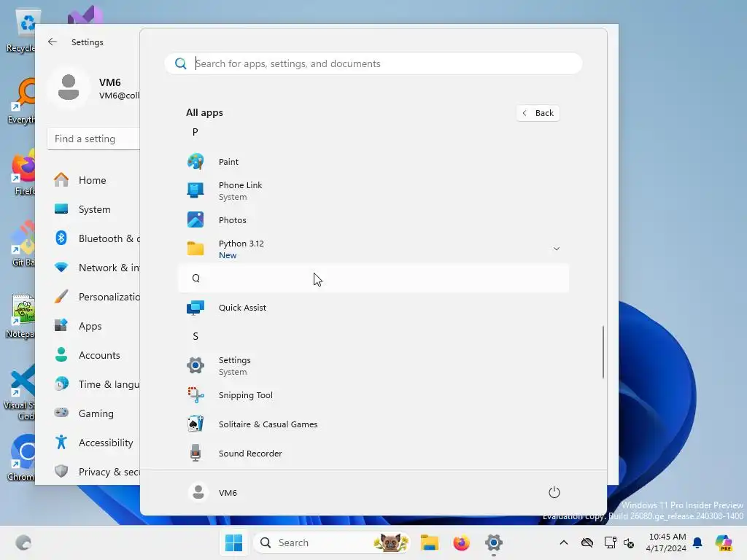Click the Find a setting search box
Image resolution: width=747 pixels, height=560 pixels.
point(94,139)
